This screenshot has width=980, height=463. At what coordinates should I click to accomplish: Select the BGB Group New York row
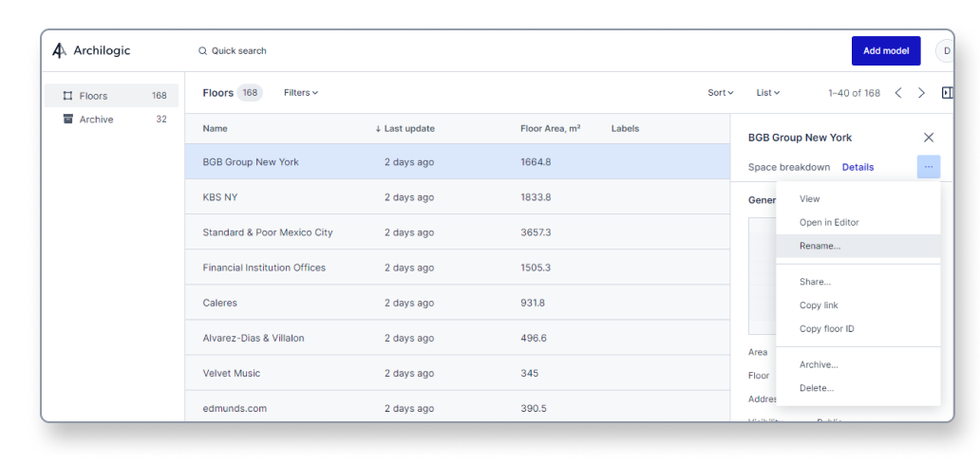(x=458, y=162)
